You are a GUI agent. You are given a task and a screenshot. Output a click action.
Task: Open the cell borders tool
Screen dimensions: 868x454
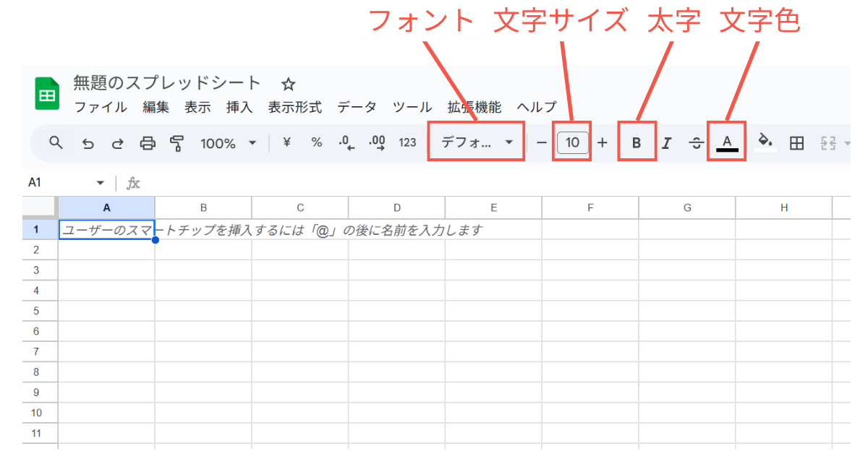(x=796, y=143)
